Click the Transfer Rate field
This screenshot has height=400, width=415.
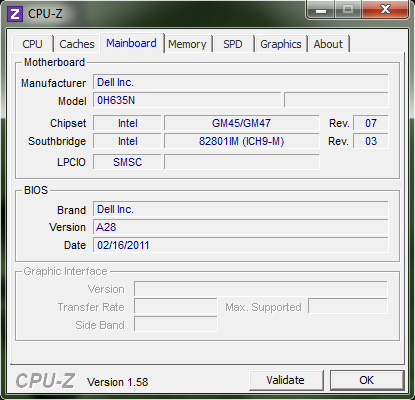[175, 306]
